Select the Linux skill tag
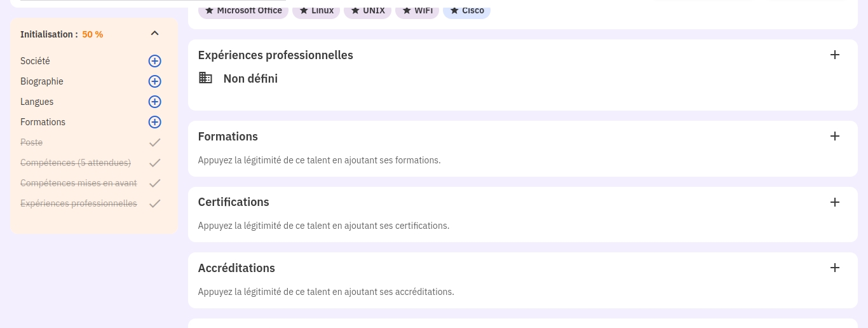 316,10
